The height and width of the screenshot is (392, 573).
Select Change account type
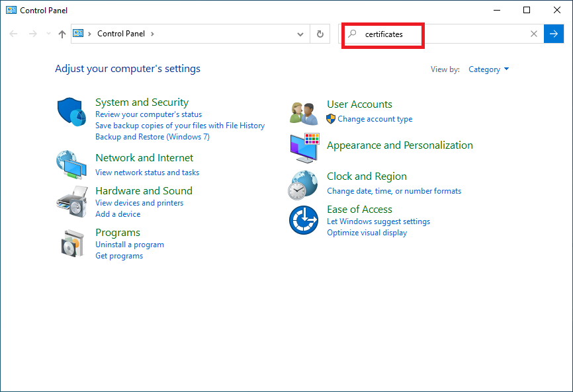(375, 119)
